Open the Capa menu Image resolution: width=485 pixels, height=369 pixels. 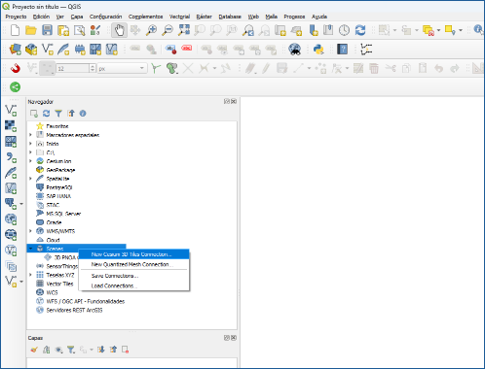coord(77,17)
